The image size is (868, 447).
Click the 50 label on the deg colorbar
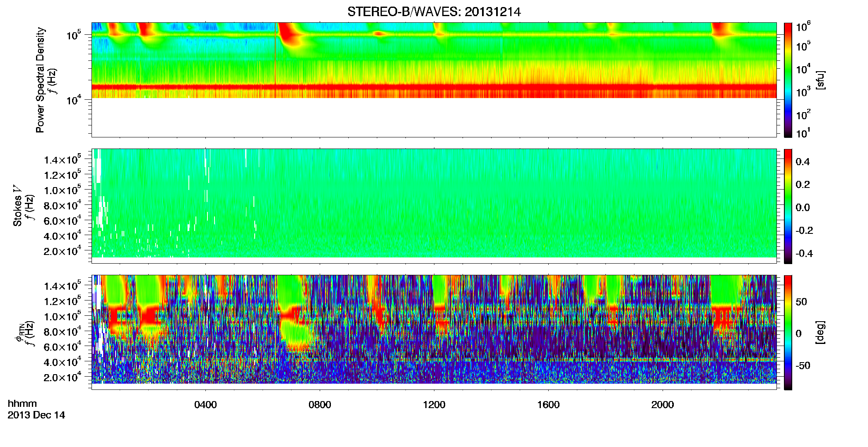click(x=801, y=302)
